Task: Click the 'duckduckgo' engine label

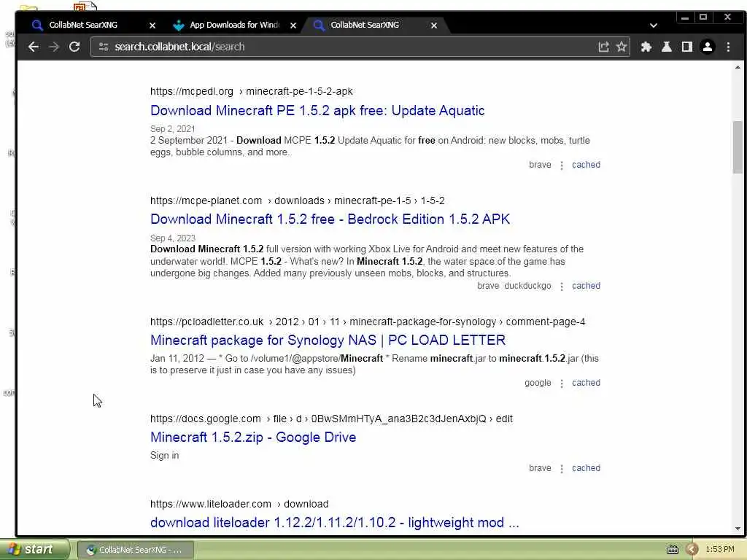Action: [527, 286]
